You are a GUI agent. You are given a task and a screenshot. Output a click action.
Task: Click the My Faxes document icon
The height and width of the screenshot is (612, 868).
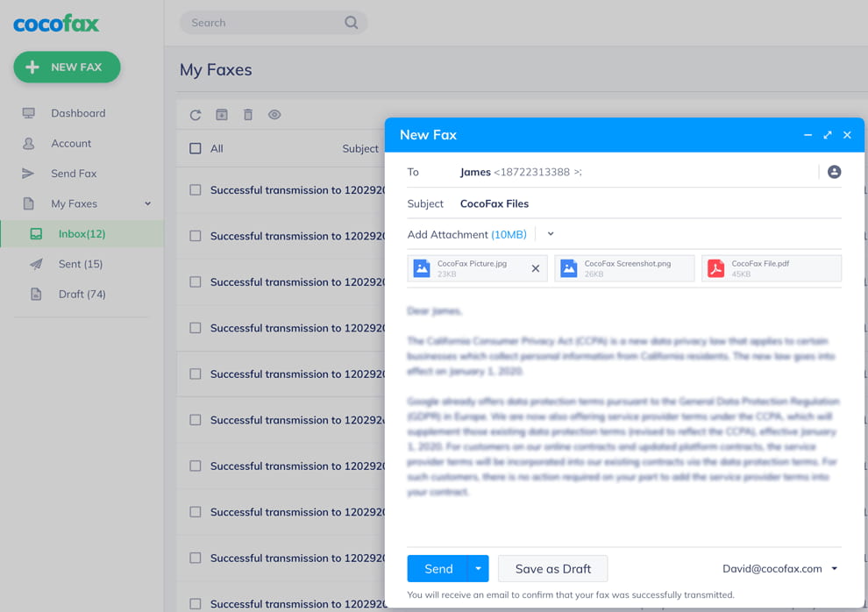(x=29, y=203)
